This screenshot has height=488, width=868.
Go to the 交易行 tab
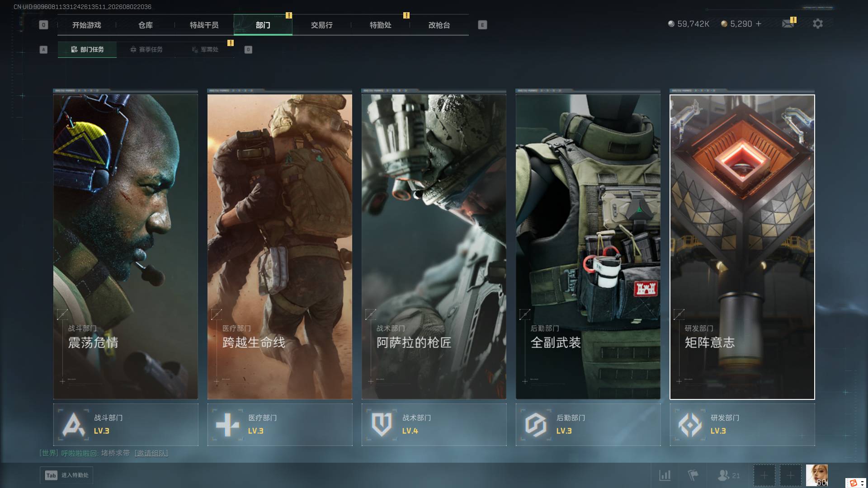coord(322,25)
